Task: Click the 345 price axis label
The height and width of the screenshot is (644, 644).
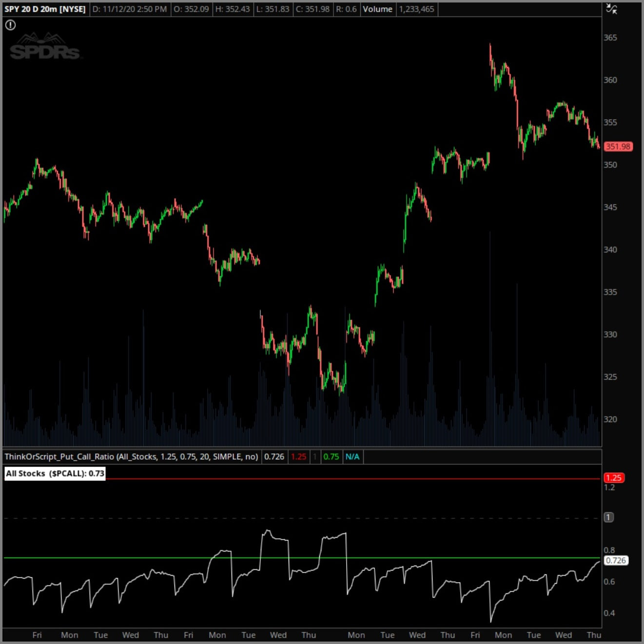Action: (x=610, y=207)
